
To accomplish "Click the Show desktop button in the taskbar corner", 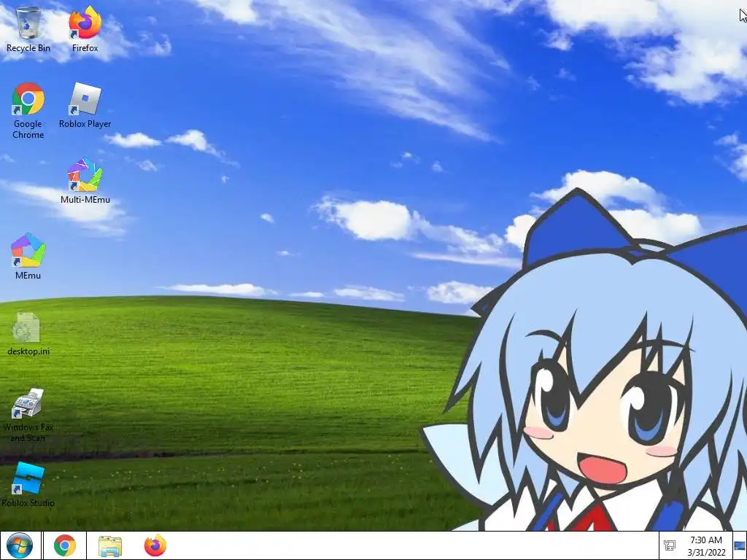I will coord(740,545).
